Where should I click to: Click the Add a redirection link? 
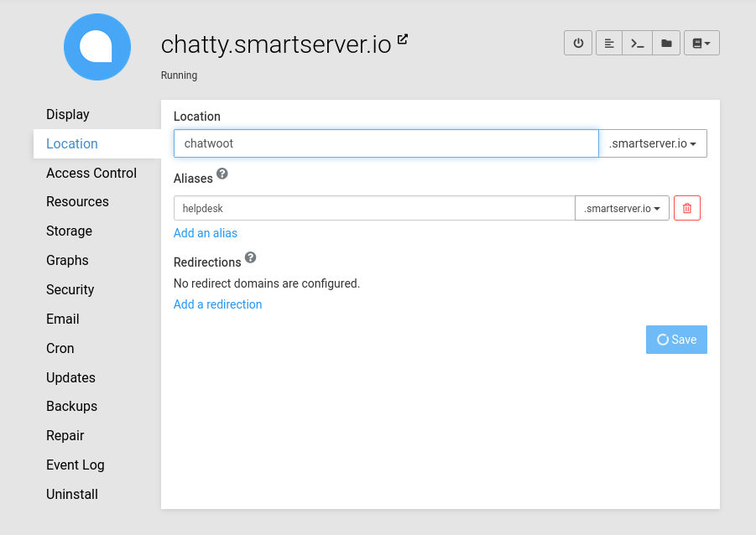click(217, 304)
